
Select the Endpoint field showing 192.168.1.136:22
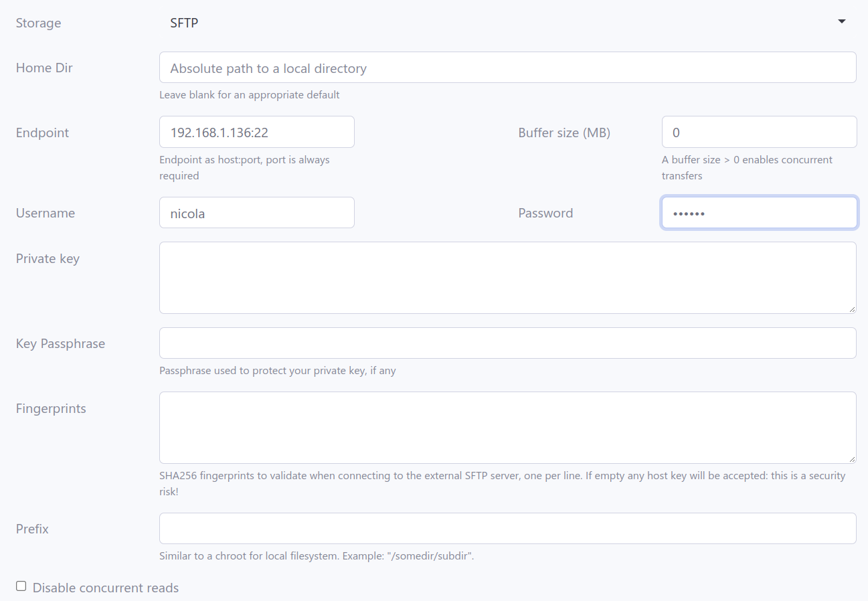tap(256, 132)
